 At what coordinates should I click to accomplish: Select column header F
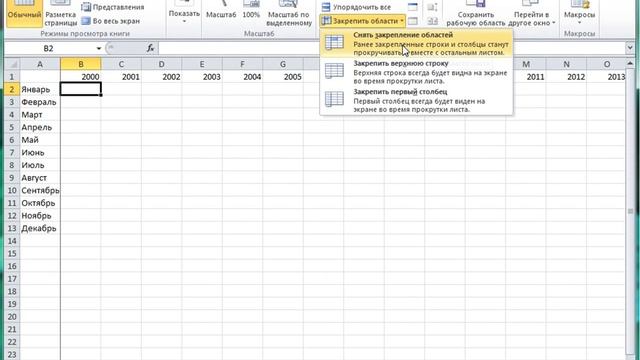242,64
